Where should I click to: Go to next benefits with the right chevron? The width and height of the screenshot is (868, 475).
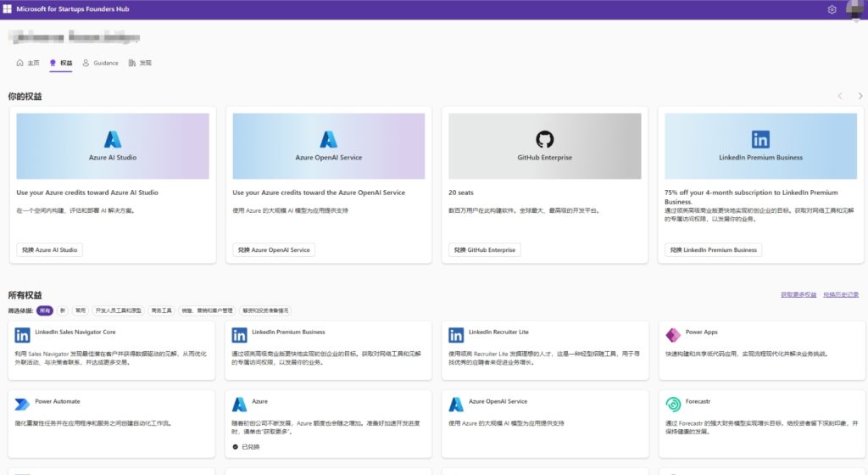pos(860,96)
